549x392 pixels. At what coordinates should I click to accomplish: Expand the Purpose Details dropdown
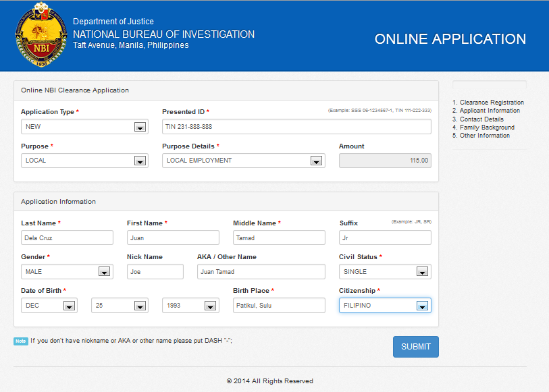(243, 161)
